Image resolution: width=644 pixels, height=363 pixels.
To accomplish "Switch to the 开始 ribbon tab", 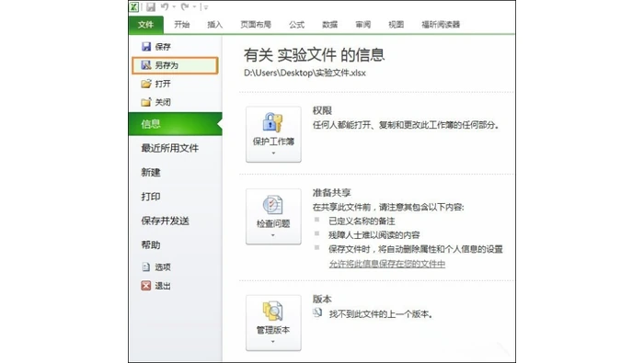I will coord(181,25).
